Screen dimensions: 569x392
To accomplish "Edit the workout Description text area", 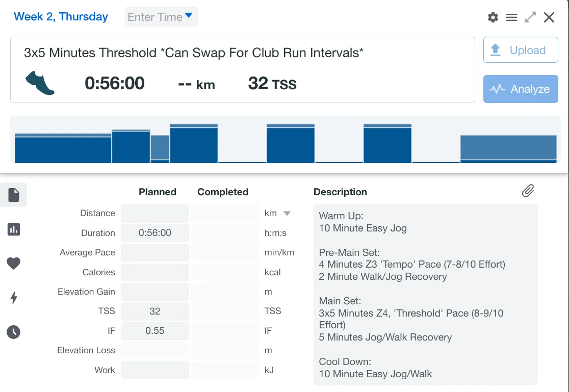I will 425,295.
